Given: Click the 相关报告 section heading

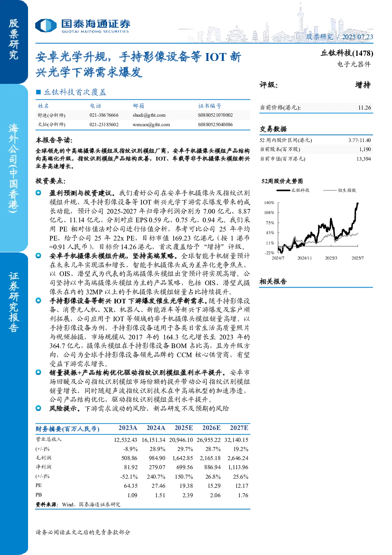Looking at the screenshot, I should click(273, 281).
